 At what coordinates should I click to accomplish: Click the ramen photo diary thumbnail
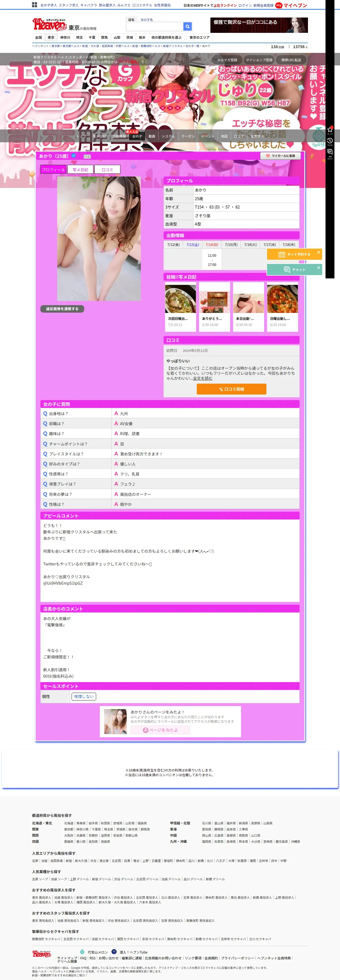coord(181,299)
